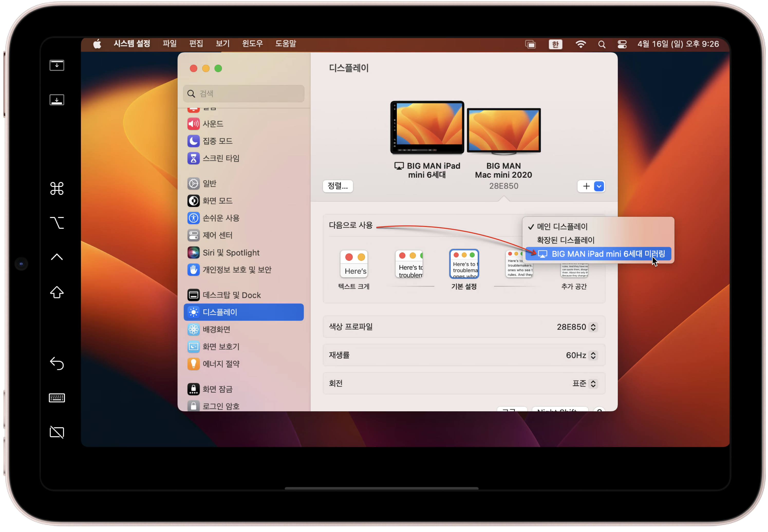Open the 60Hz refresh rate dropdown
768x532 pixels.
point(582,355)
